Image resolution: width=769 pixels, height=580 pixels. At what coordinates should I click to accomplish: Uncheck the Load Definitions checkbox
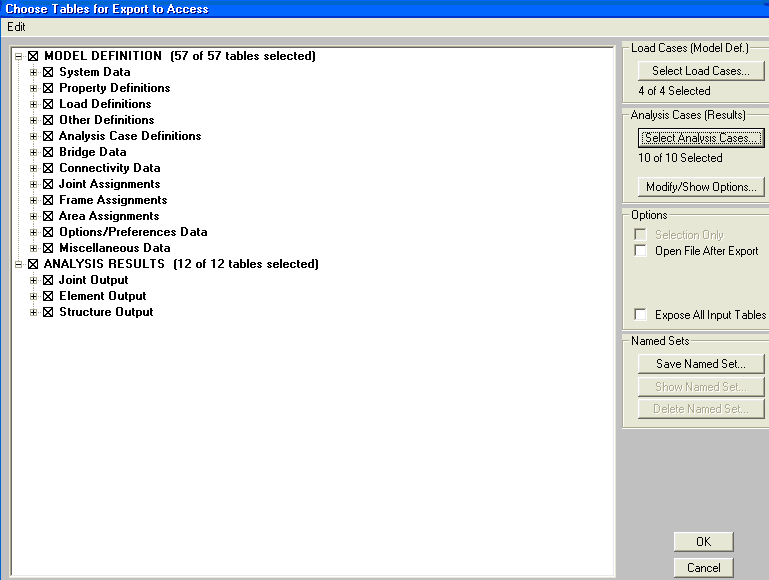[48, 104]
